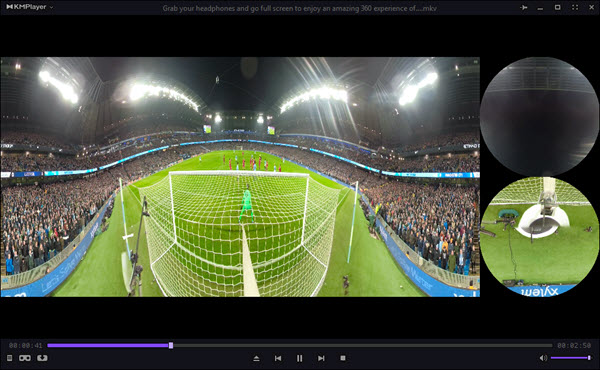Pin the player window on top
The image size is (600, 370).
click(x=524, y=7)
